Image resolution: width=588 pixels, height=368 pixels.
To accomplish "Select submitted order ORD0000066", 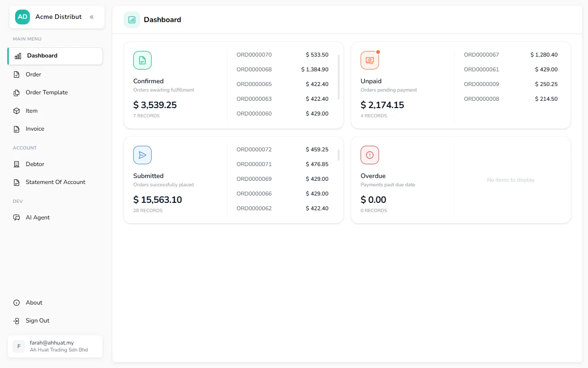I will point(283,194).
